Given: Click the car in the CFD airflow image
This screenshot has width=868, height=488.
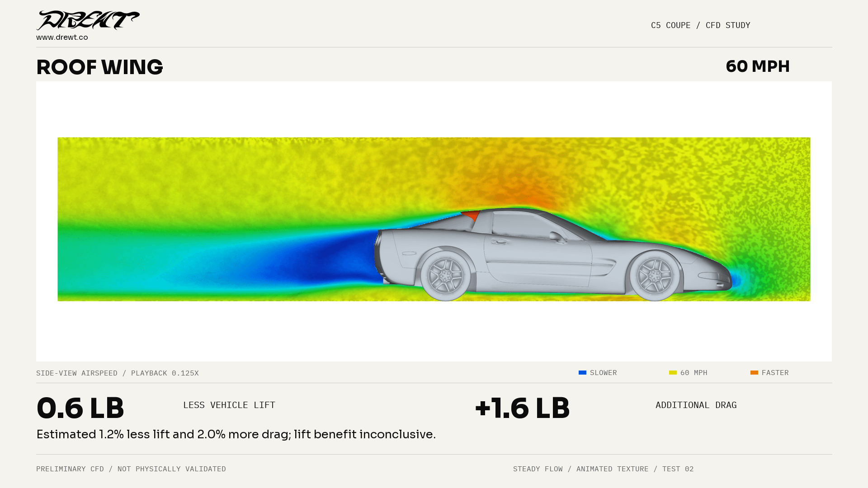Looking at the screenshot, I should 552,254.
